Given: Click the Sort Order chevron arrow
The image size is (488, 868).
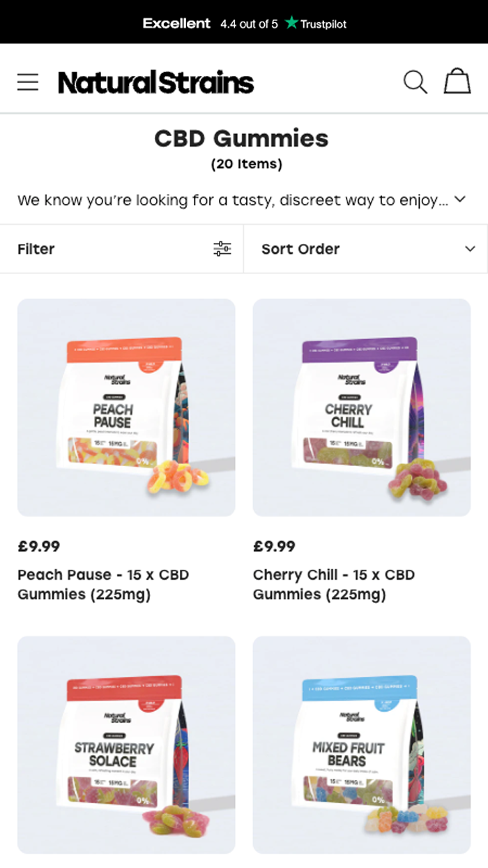Looking at the screenshot, I should pos(470,249).
